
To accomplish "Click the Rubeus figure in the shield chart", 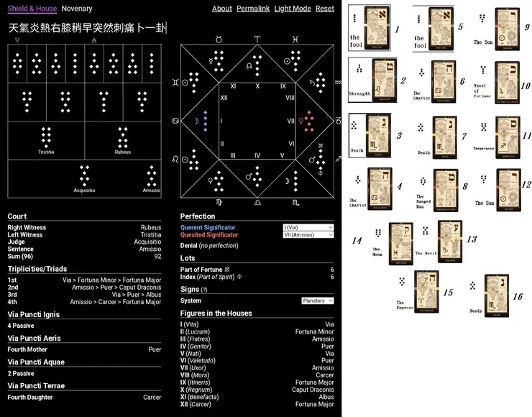I will click(x=123, y=138).
